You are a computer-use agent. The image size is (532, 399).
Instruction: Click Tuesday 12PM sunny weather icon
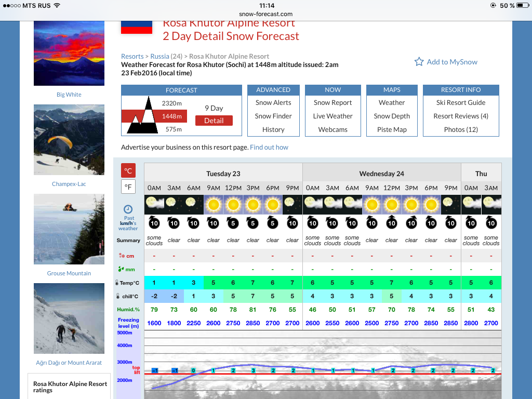[233, 205]
